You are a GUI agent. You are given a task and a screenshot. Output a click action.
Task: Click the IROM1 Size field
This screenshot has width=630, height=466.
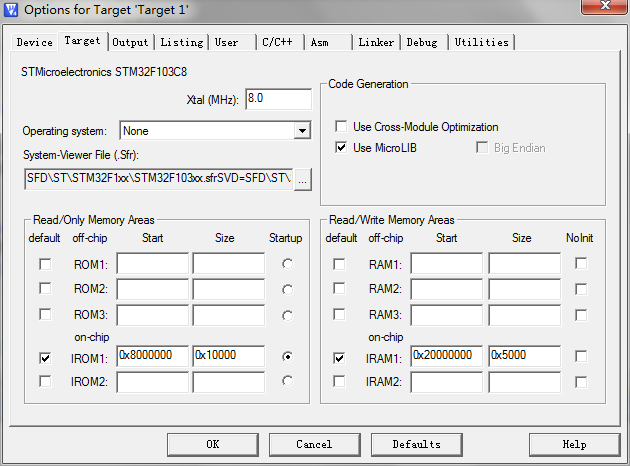tap(228, 356)
